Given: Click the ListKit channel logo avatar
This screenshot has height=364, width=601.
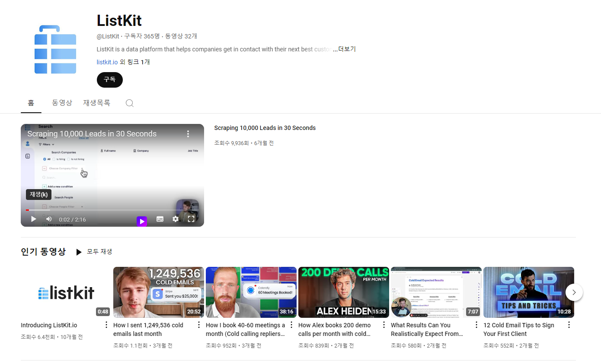Looking at the screenshot, I should click(x=55, y=49).
